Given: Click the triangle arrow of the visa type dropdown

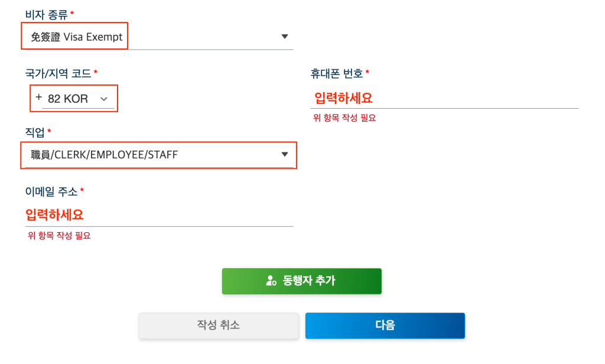Looking at the screenshot, I should click(x=285, y=37).
